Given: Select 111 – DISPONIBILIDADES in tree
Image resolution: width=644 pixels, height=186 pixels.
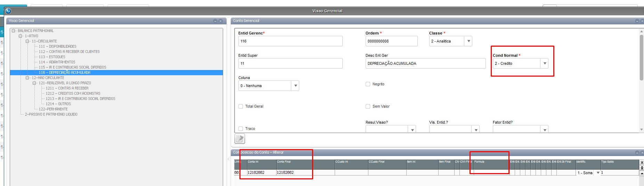Looking at the screenshot, I should 57,46.
